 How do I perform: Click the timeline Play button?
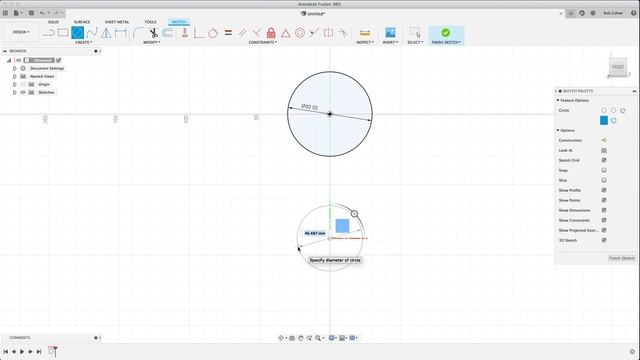point(22,351)
